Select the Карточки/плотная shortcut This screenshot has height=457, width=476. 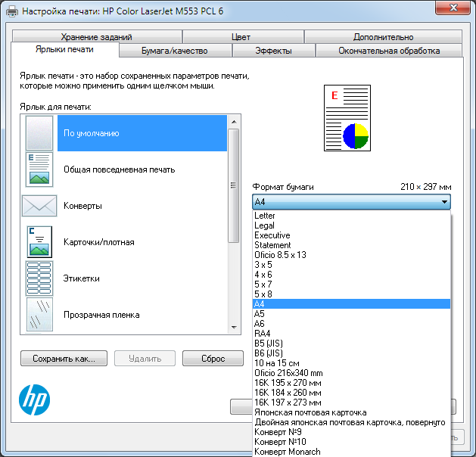142,242
